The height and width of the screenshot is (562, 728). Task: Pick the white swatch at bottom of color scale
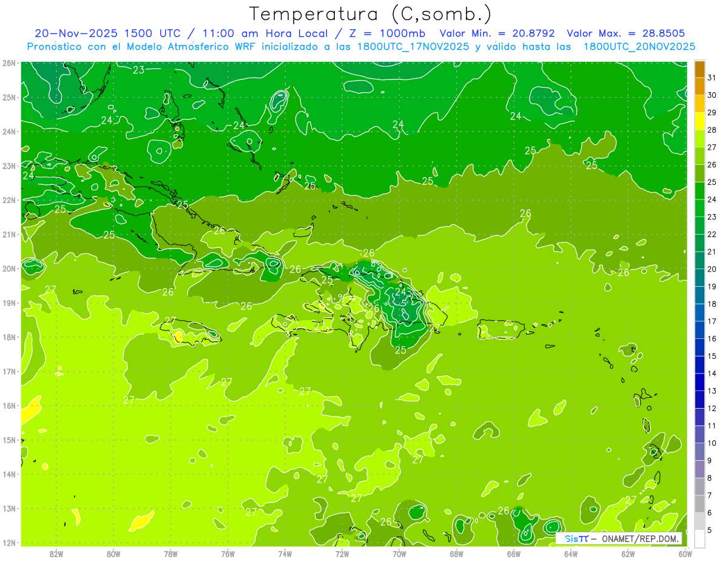pos(699,538)
